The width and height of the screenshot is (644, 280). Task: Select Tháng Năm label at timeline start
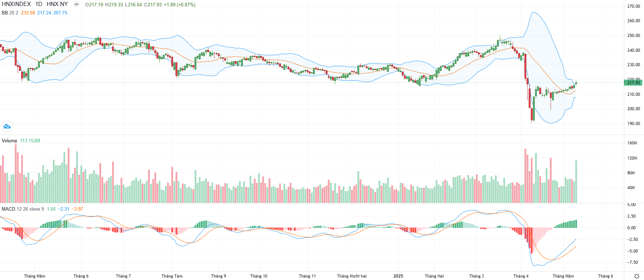(35, 276)
